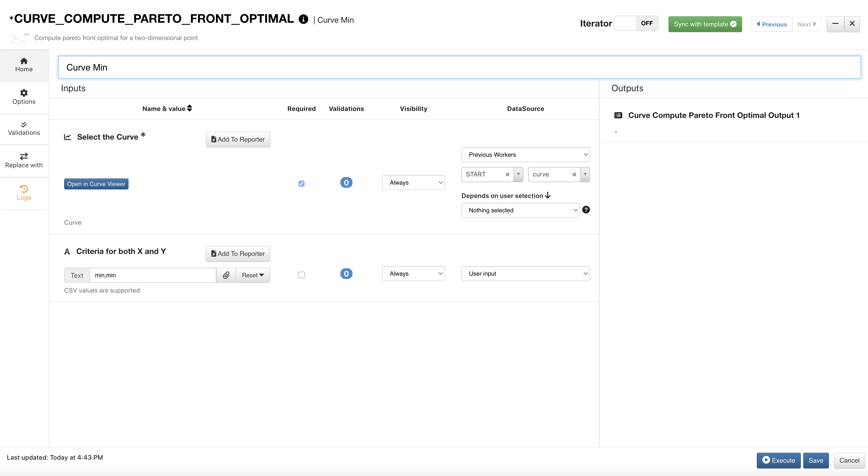Expand the curve output dropdown arrow
868x476 pixels.
[x=585, y=174]
